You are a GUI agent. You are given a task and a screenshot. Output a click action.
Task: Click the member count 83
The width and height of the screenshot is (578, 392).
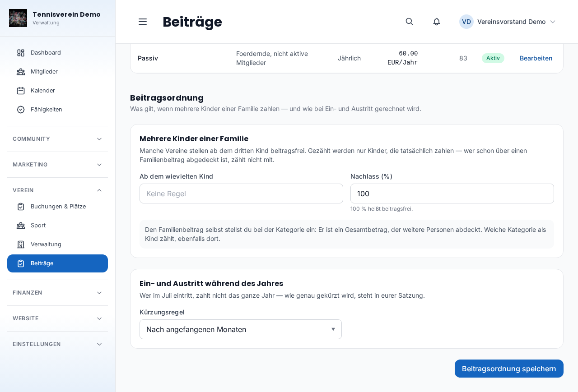click(463, 58)
